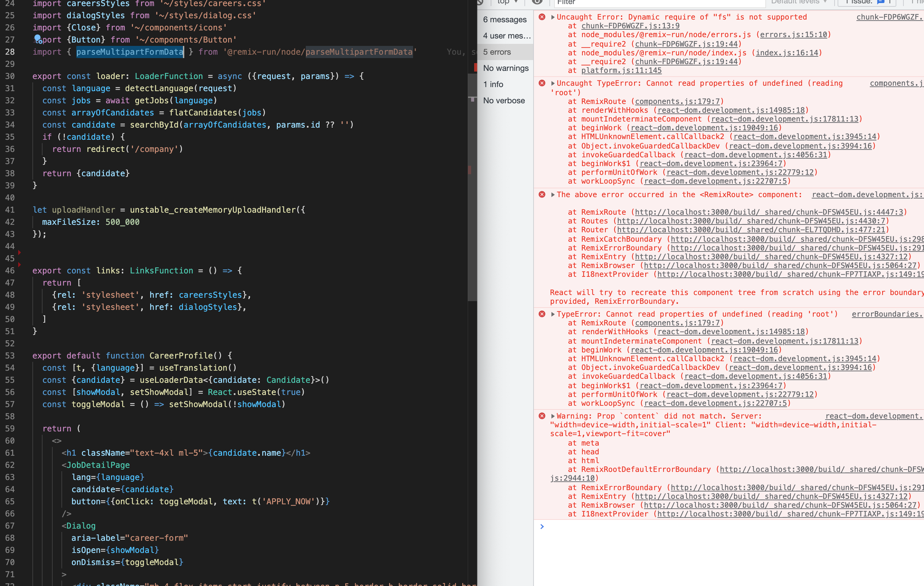The height and width of the screenshot is (586, 924).
Task: Click 'parseMultipartFormData' selected import name on line 28
Action: pyautogui.click(x=130, y=52)
